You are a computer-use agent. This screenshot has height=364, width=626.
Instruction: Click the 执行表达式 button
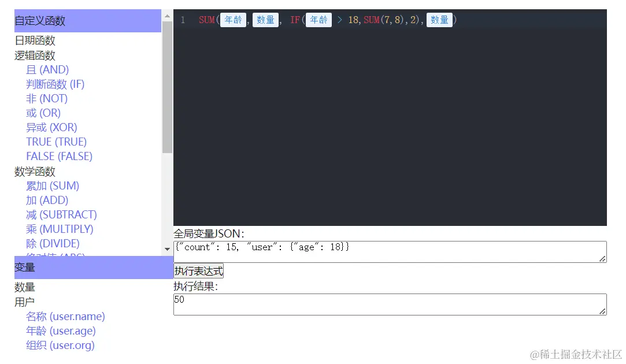pyautogui.click(x=198, y=272)
